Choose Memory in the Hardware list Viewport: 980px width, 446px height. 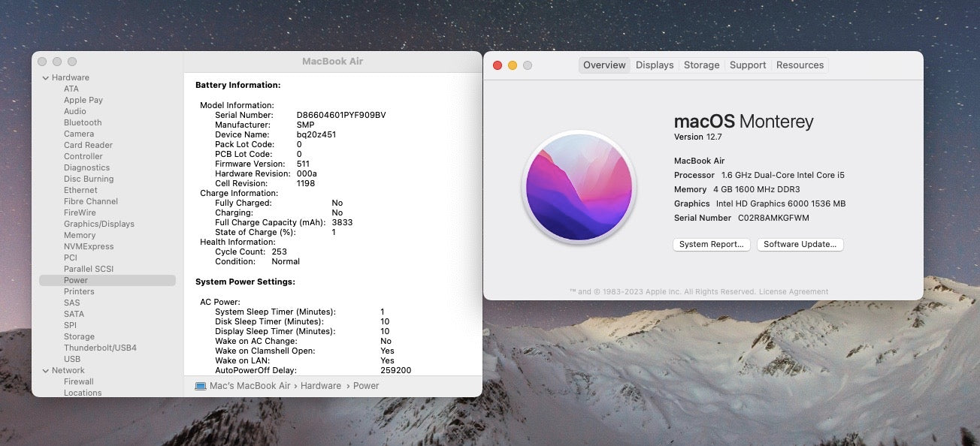[80, 235]
